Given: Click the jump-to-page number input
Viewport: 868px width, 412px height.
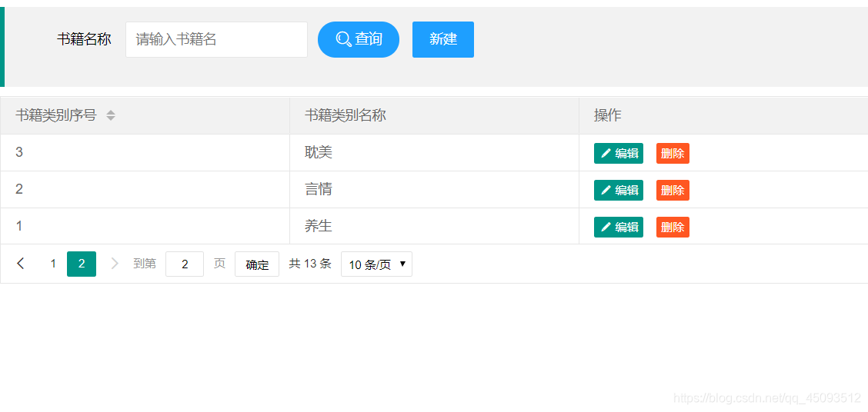Looking at the screenshot, I should [x=185, y=264].
